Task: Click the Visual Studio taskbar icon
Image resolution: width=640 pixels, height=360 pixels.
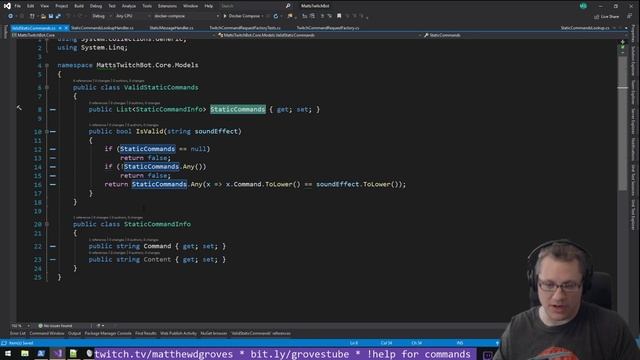Action: (x=57, y=353)
